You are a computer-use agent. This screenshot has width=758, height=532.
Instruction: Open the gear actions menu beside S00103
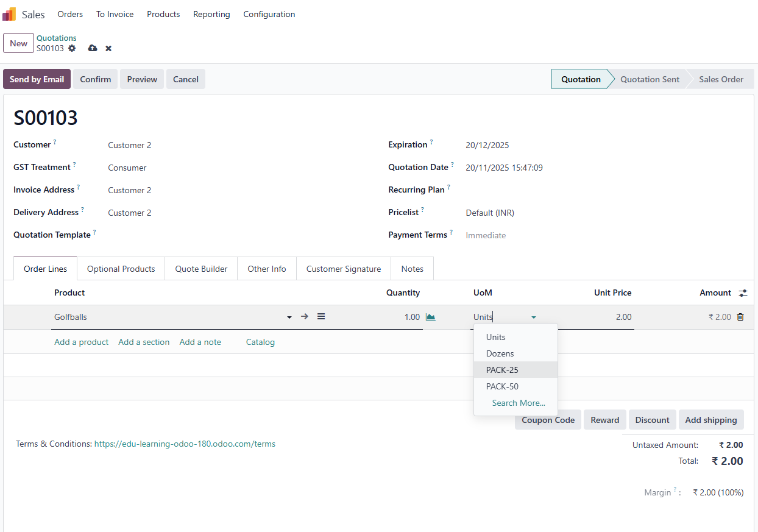[72, 48]
